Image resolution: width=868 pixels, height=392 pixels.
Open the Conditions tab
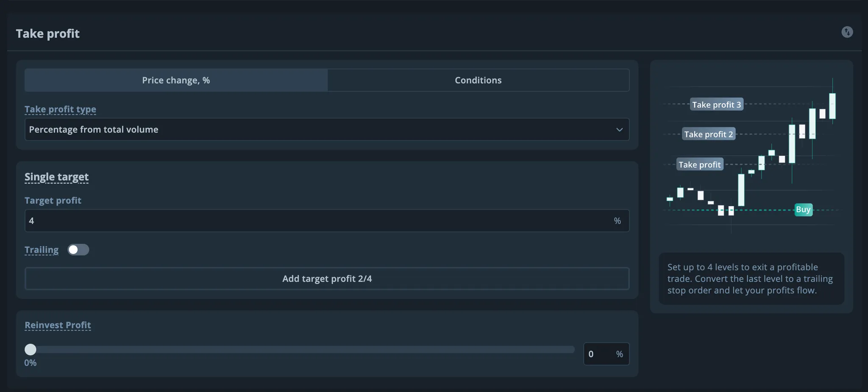point(478,80)
